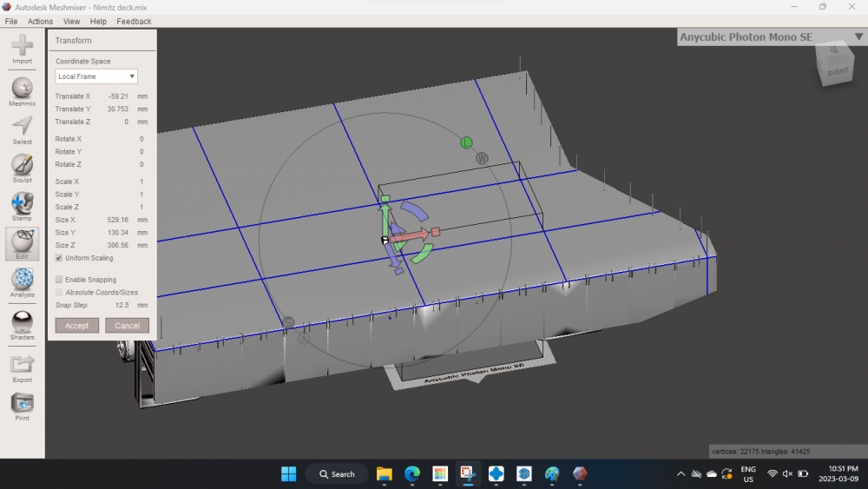Open File Explorer from the taskbar
Image resolution: width=868 pixels, height=489 pixels.
(x=385, y=474)
